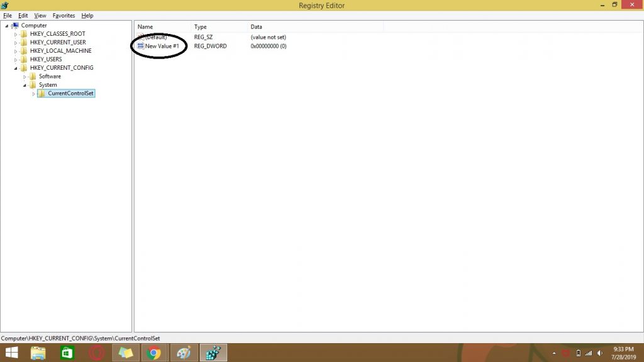Collapse the System subkey

pos(25,85)
